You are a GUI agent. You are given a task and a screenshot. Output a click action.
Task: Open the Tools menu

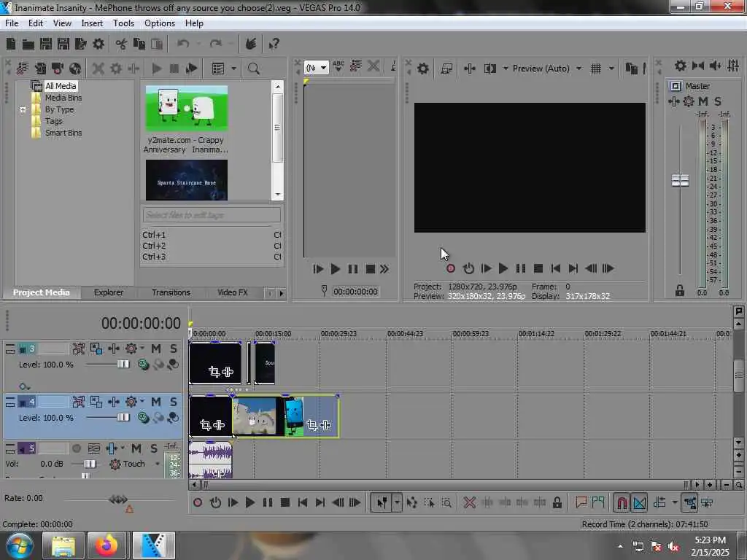[x=123, y=23]
